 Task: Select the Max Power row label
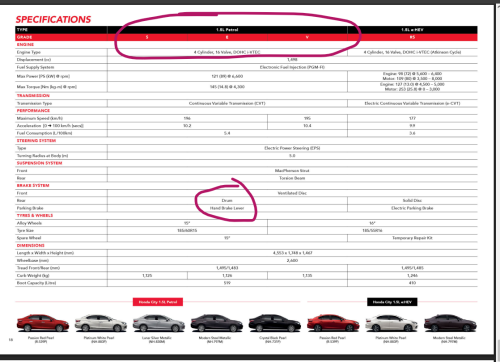43,76
